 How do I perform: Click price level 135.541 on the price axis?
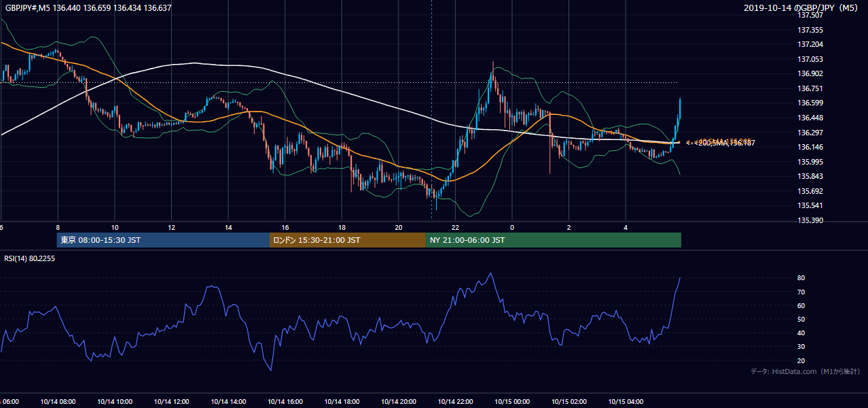tap(811, 205)
